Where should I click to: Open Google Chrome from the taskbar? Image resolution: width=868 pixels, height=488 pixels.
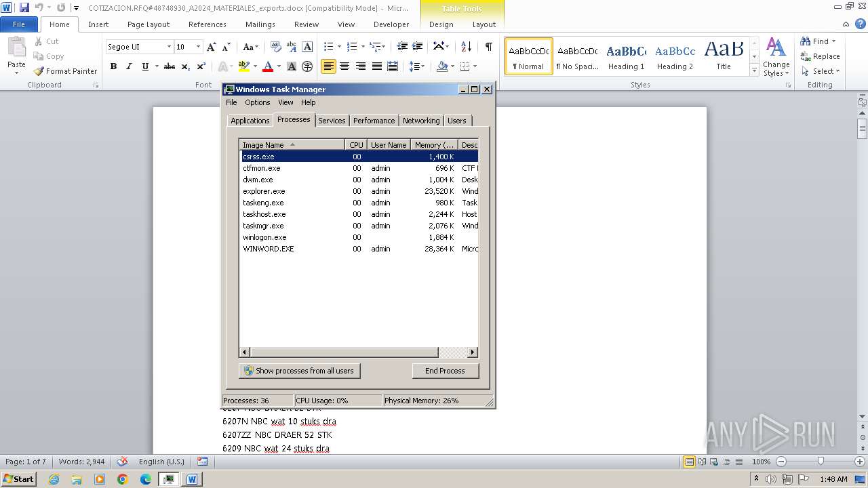[122, 479]
